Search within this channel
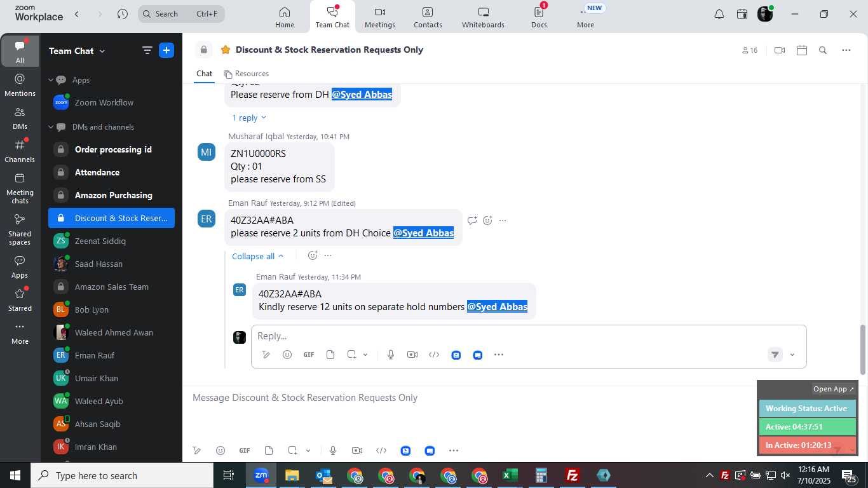 tap(823, 50)
